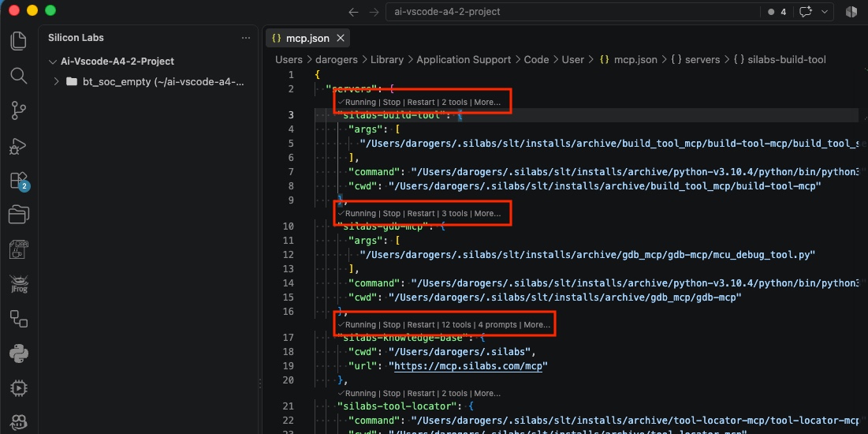
Task: Click line number 5 in the gutter
Action: pos(291,144)
